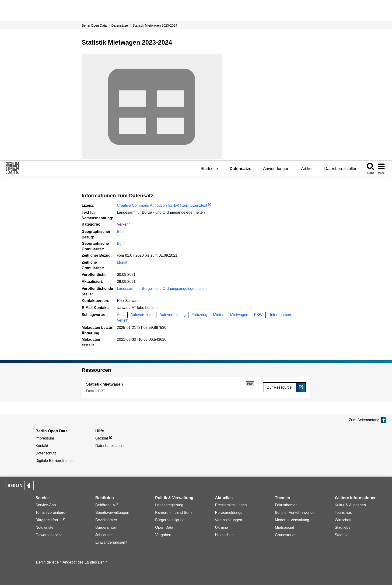This screenshot has width=392, height=585.
Task: Click the dataset table placeholder image
Action: (x=151, y=107)
